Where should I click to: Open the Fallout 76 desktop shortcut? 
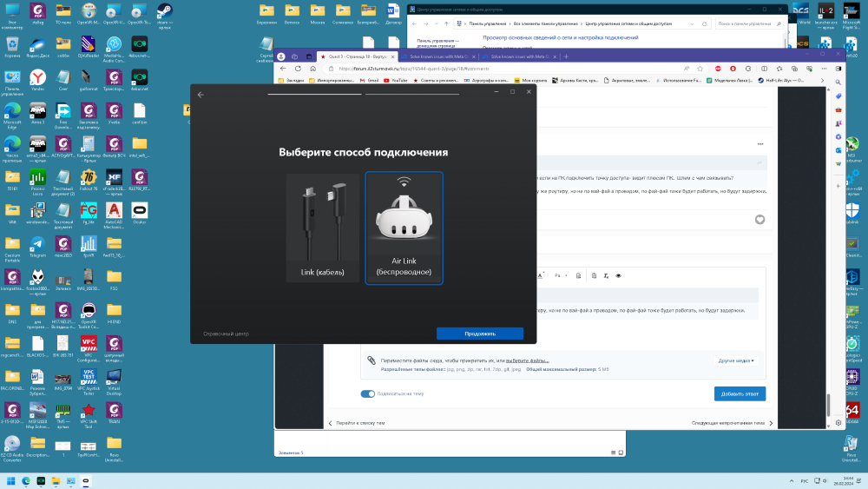tap(89, 181)
